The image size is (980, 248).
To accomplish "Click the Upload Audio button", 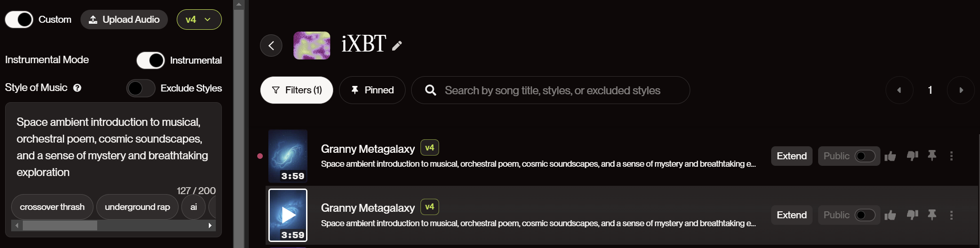I will pos(124,20).
